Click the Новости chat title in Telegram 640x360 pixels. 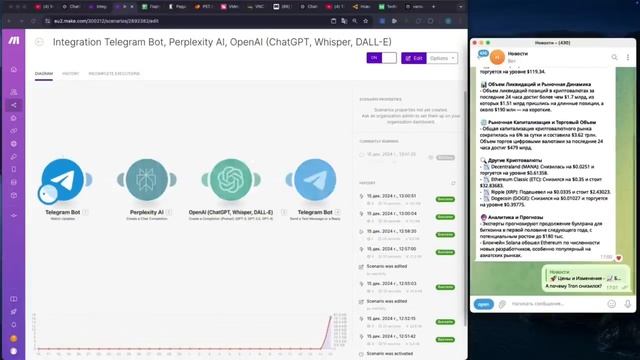pos(518,53)
